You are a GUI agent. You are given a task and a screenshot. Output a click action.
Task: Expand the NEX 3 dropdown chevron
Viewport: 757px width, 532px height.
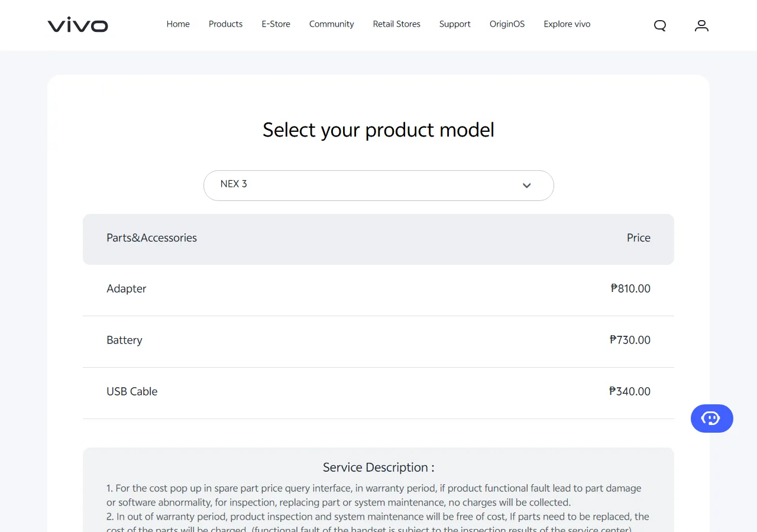527,186
